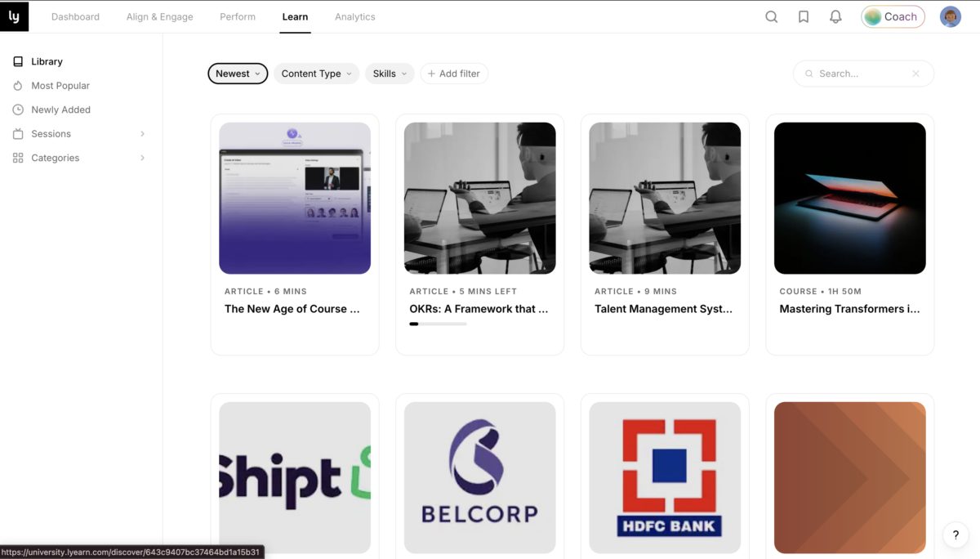Open the search magnifier in top bar
The image size is (980, 559).
point(771,16)
